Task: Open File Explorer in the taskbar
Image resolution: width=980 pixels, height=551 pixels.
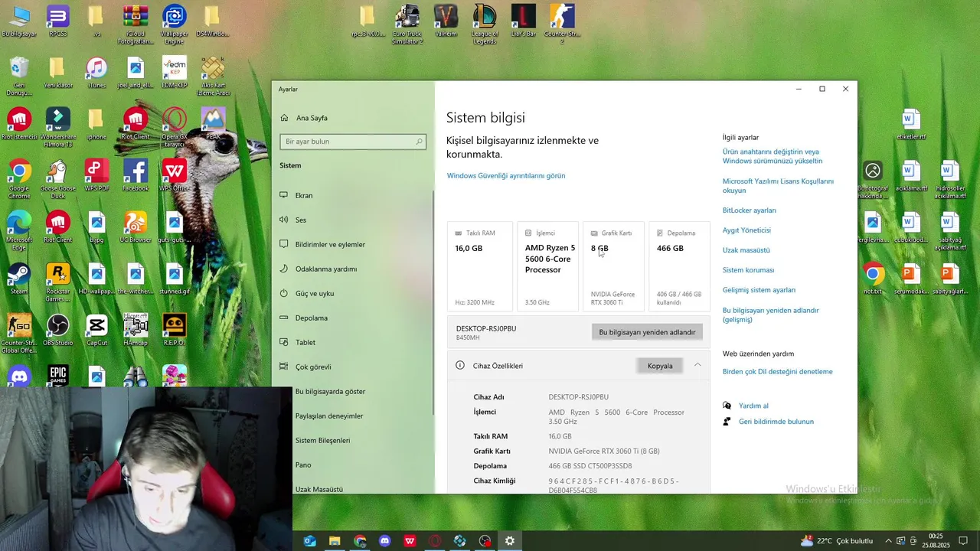Action: pyautogui.click(x=335, y=540)
